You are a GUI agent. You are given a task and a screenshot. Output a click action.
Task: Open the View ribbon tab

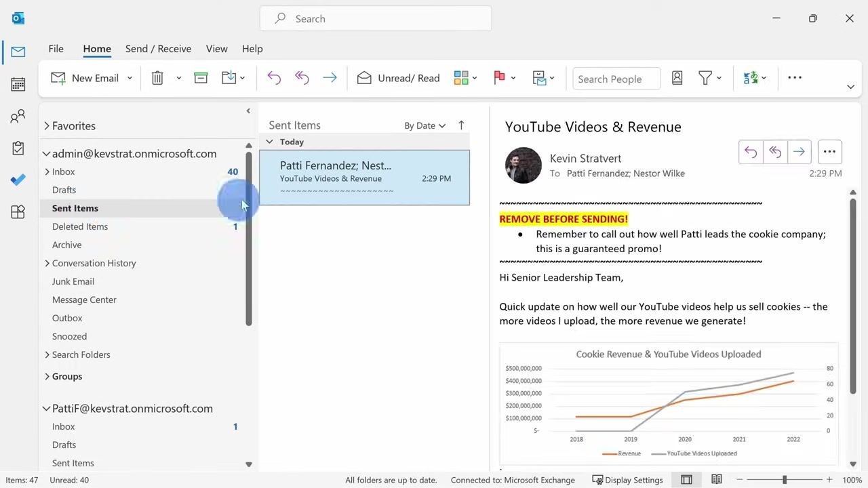coord(217,49)
